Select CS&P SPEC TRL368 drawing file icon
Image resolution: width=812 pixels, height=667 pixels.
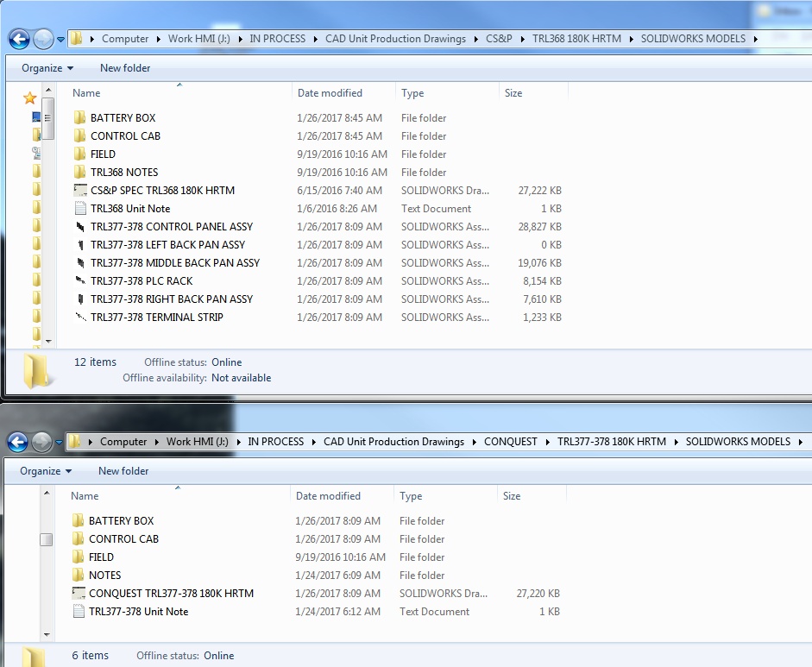79,190
